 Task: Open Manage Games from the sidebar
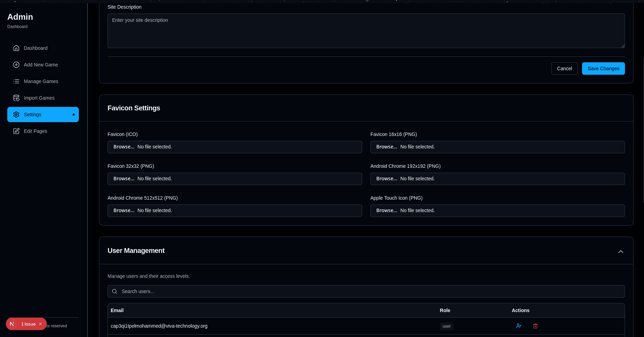pyautogui.click(x=41, y=81)
